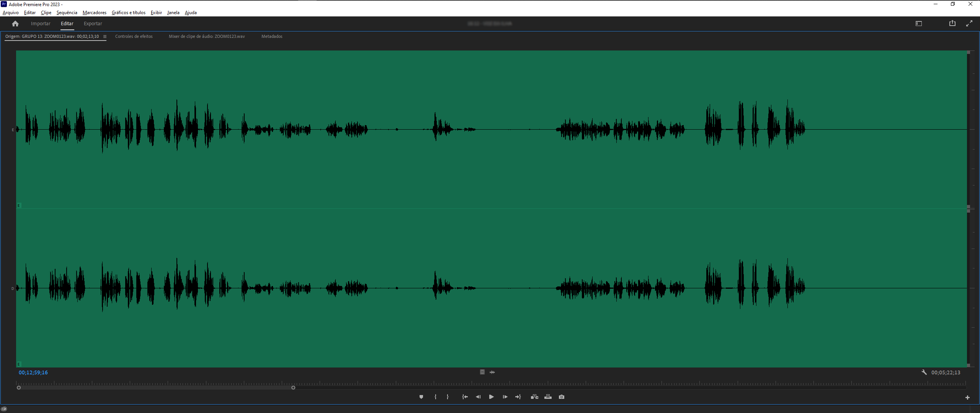Open the Gráficos e títulos menu
Screen dimensions: 980x413
tap(129, 13)
